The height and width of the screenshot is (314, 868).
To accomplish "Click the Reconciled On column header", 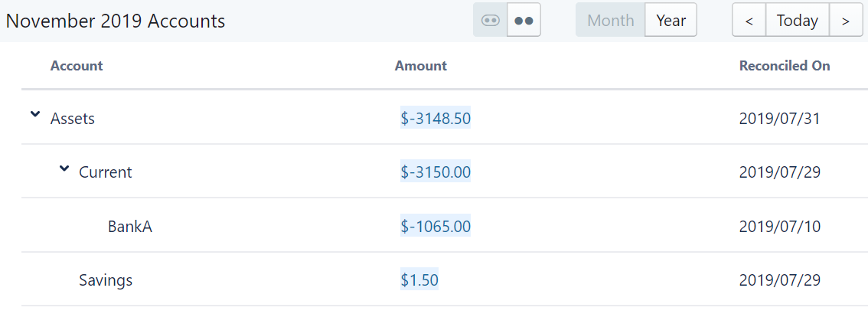I will tap(785, 66).
